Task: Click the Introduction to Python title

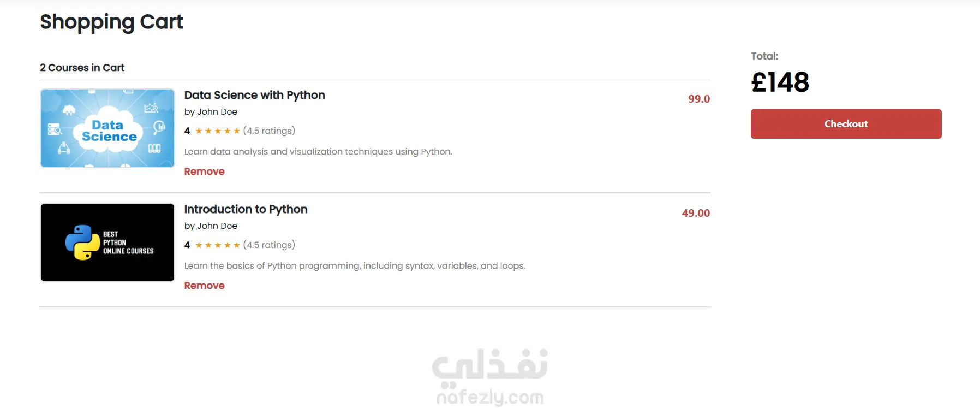Action: pos(246,209)
